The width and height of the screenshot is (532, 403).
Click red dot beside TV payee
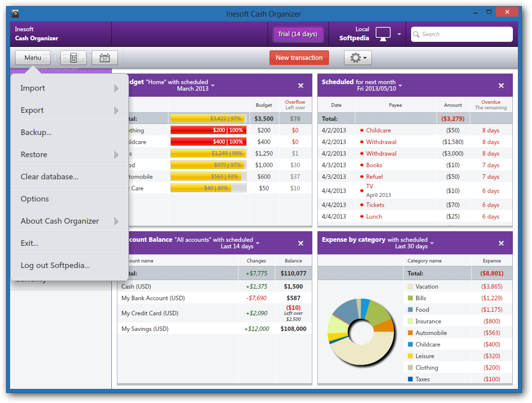362,190
